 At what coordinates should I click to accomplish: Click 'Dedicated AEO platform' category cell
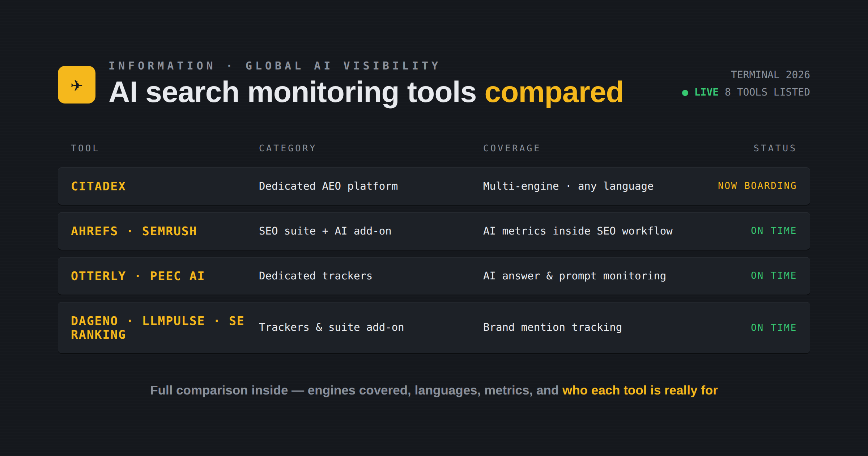(328, 186)
